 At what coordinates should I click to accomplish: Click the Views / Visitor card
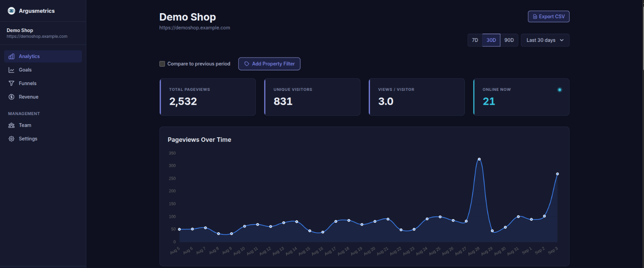click(417, 97)
